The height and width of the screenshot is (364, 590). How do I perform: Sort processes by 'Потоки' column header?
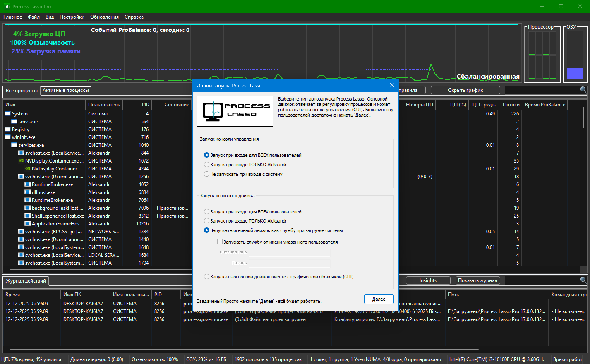[x=511, y=105]
